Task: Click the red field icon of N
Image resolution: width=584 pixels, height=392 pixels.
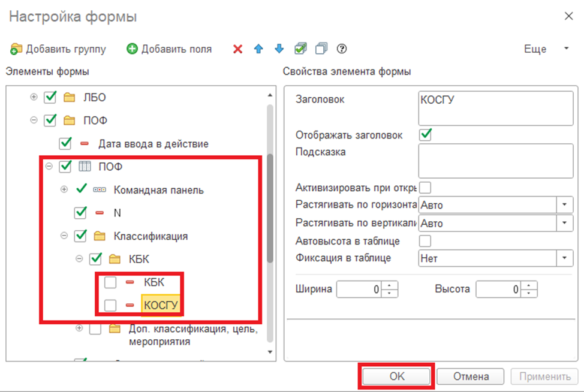Action: click(100, 213)
